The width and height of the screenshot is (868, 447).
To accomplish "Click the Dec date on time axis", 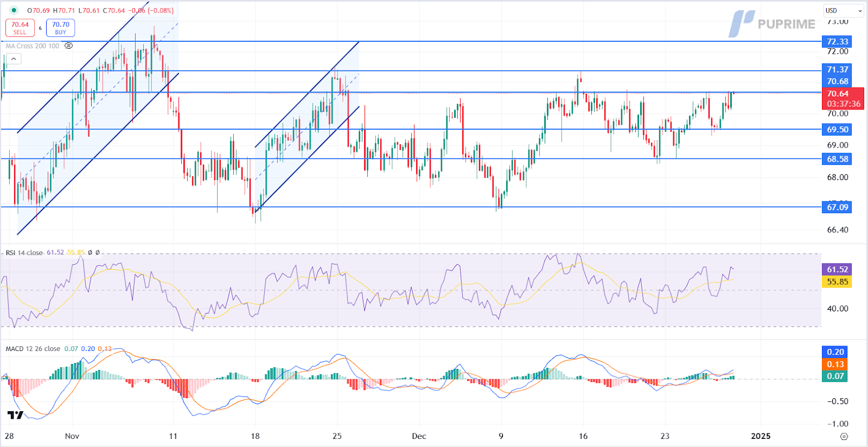I will [419, 436].
